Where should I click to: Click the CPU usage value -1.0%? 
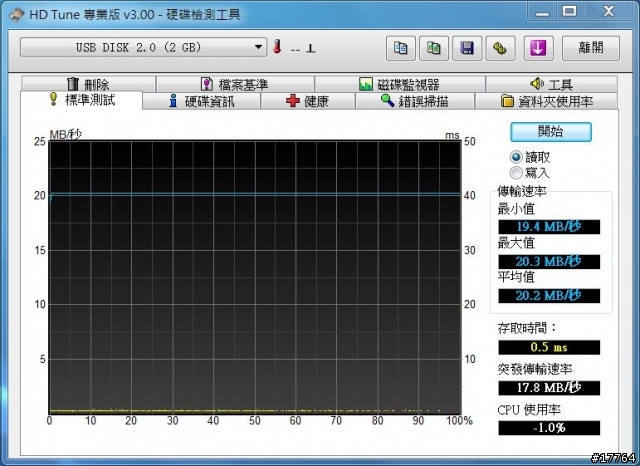click(x=549, y=428)
